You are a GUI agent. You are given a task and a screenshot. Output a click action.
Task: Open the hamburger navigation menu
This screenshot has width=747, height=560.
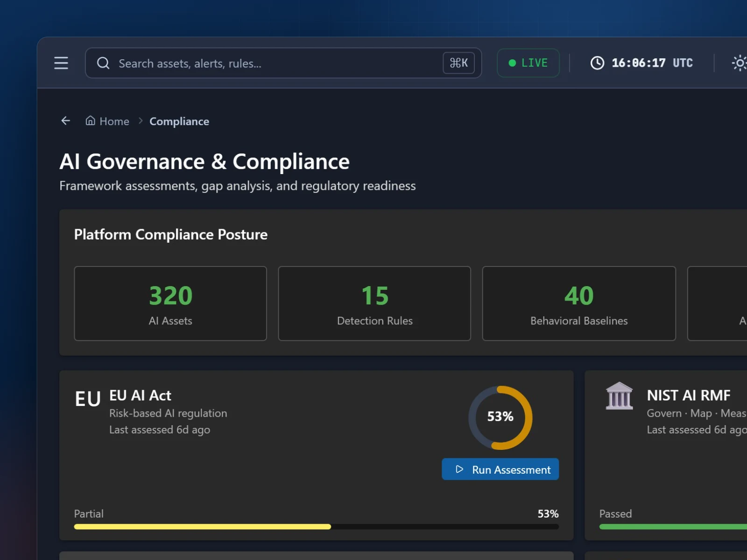pos(61,63)
